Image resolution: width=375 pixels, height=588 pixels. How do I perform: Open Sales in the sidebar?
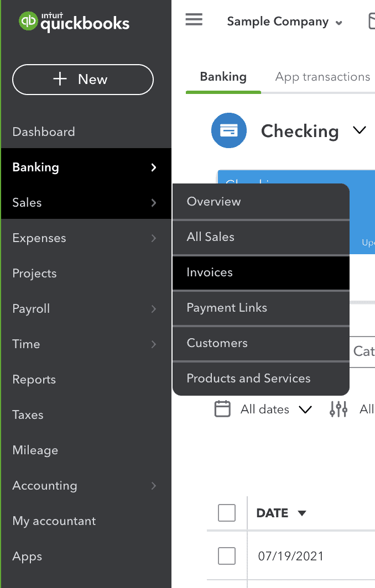click(86, 203)
